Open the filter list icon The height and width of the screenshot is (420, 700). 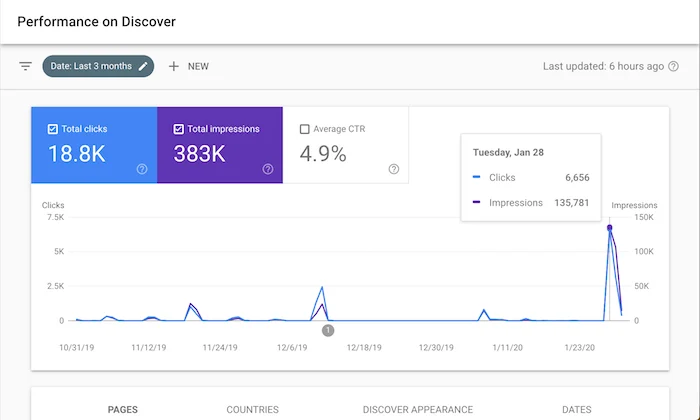(25, 67)
